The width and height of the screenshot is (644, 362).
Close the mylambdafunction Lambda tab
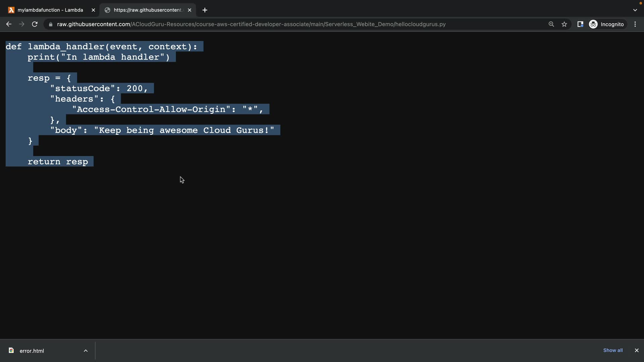(93, 10)
